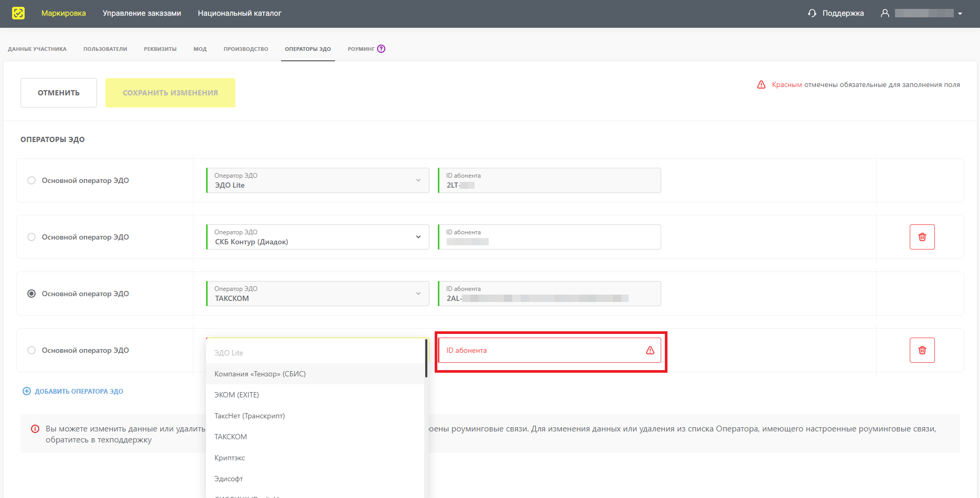The image size is (980, 498).
Task: Click the Поддержка link
Action: point(843,13)
